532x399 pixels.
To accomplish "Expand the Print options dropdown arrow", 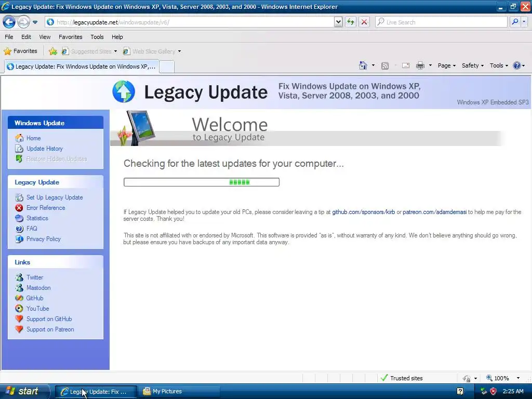I will [430, 65].
